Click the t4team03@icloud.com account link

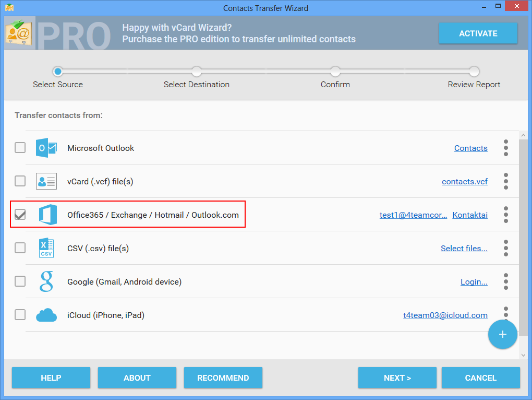[445, 315]
